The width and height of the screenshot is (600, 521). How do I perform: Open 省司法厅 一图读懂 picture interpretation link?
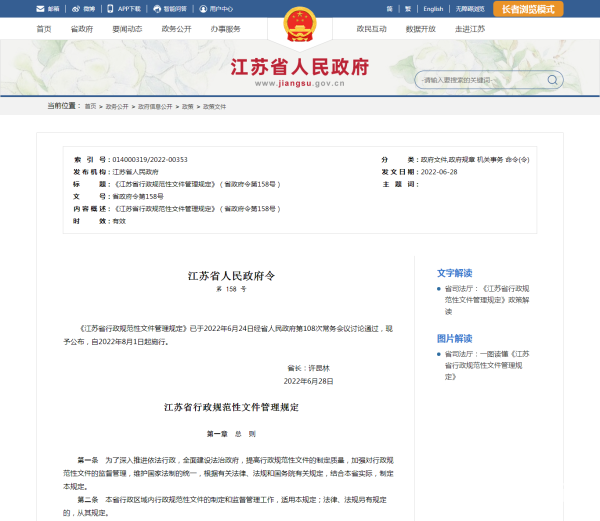[487, 365]
